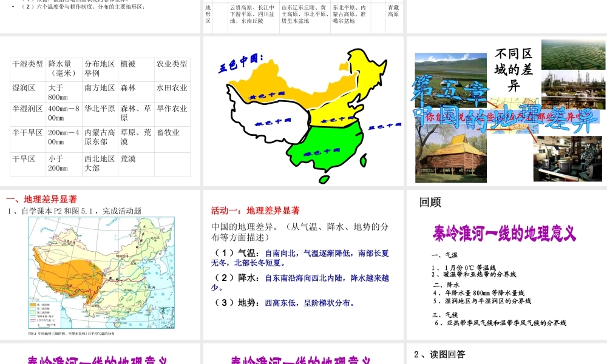Select the 湿润区 table cell
This screenshot has height=364, width=607.
[28, 92]
